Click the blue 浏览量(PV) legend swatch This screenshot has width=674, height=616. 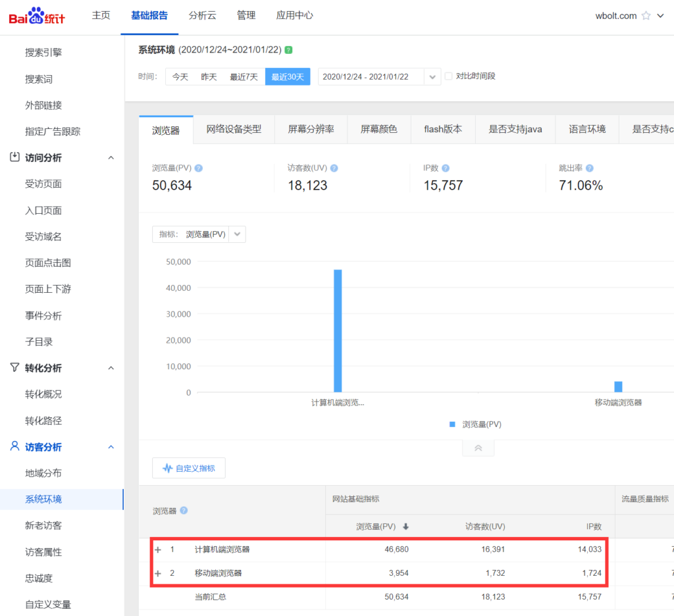pos(452,424)
